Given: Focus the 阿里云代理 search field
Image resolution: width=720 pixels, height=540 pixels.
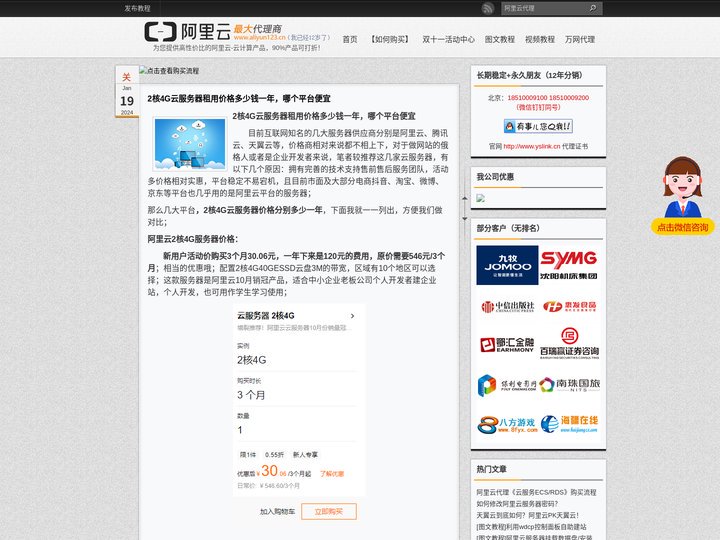Looking at the screenshot, I should [544, 8].
